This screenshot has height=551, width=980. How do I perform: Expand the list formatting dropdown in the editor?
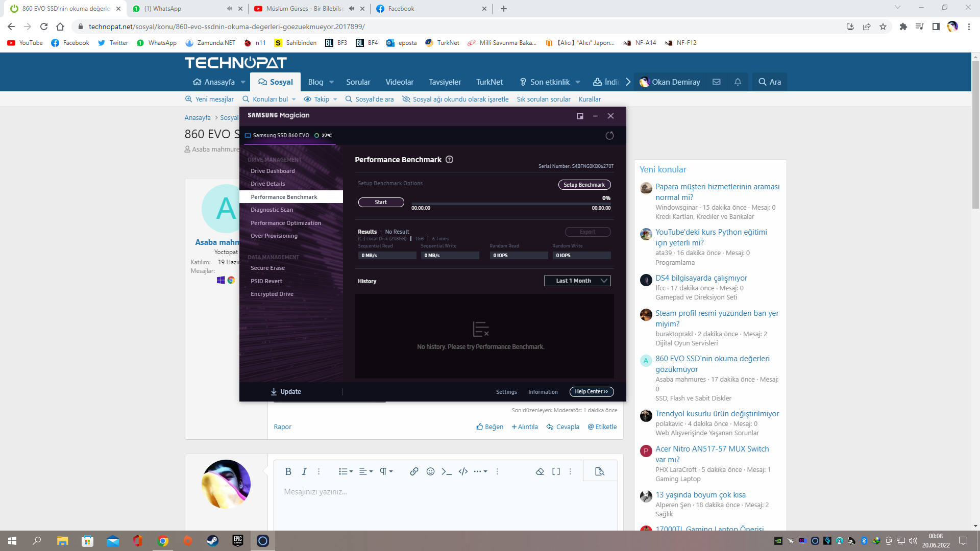(x=346, y=471)
